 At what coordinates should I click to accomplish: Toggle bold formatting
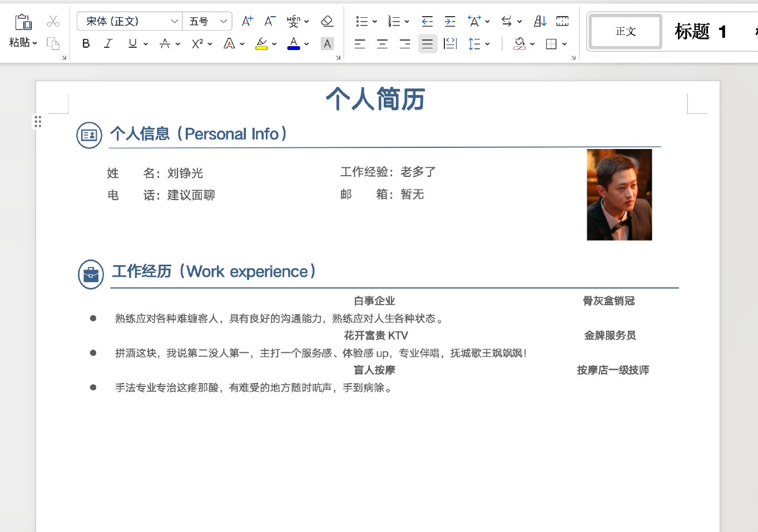point(86,43)
